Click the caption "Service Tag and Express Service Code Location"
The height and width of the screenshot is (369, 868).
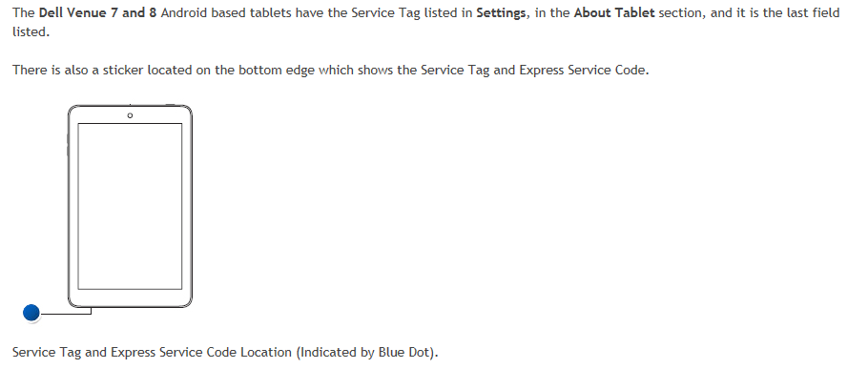152,353
